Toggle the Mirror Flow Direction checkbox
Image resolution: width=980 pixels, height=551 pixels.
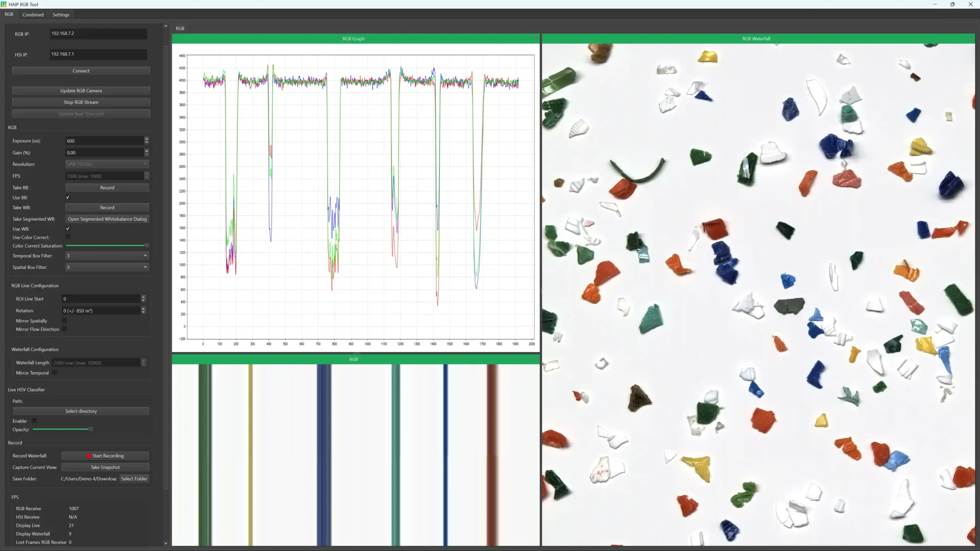pos(64,329)
